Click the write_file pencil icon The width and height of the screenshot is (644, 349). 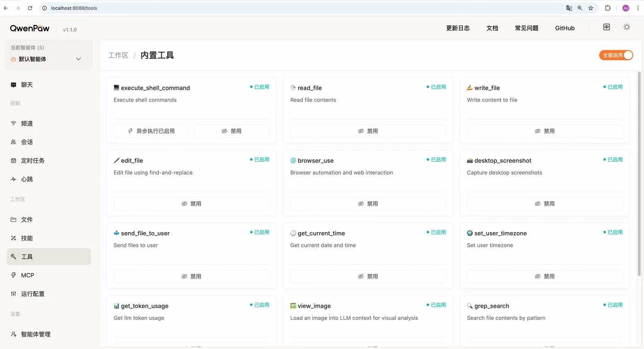470,87
